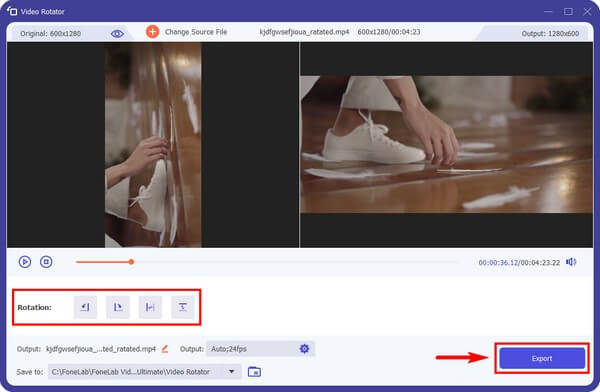Viewport: 600px width, 392px height.
Task: Edit the output file name with the pencil icon
Action: (x=165, y=349)
